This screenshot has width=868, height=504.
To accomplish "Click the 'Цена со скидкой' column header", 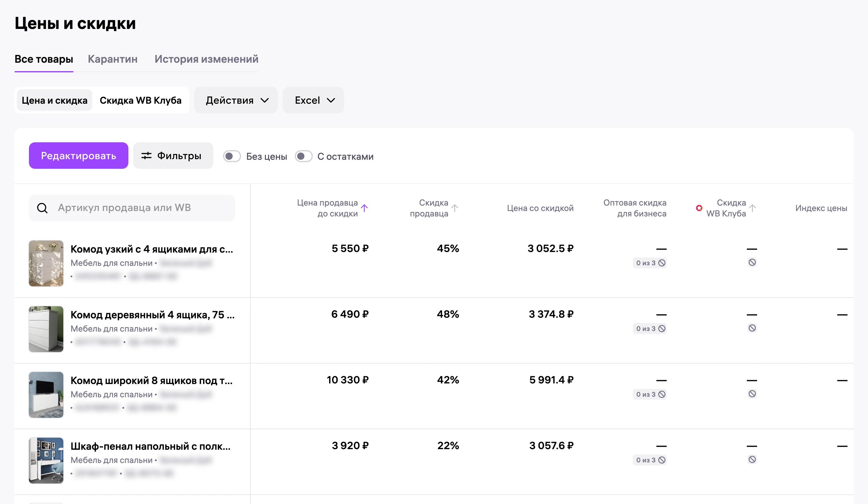I will pos(540,208).
